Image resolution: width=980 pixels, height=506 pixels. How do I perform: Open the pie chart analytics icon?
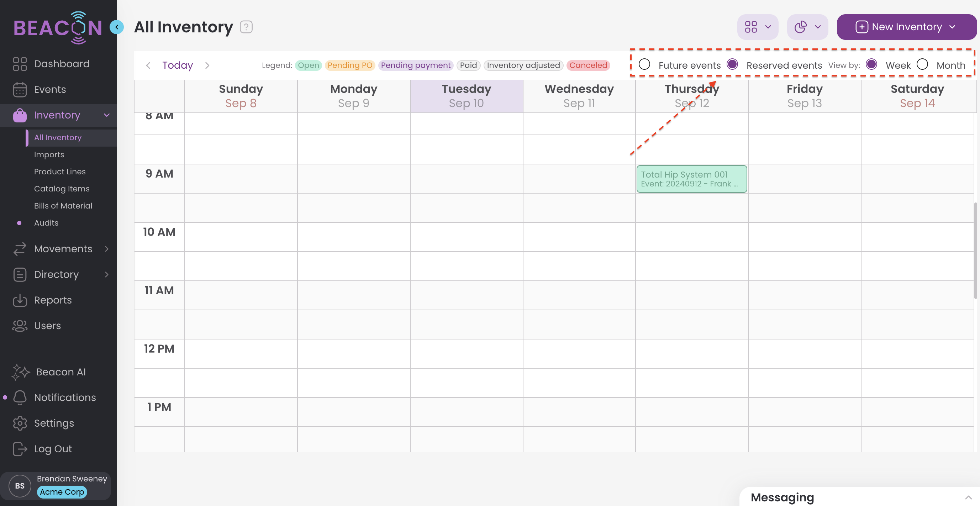coord(800,27)
